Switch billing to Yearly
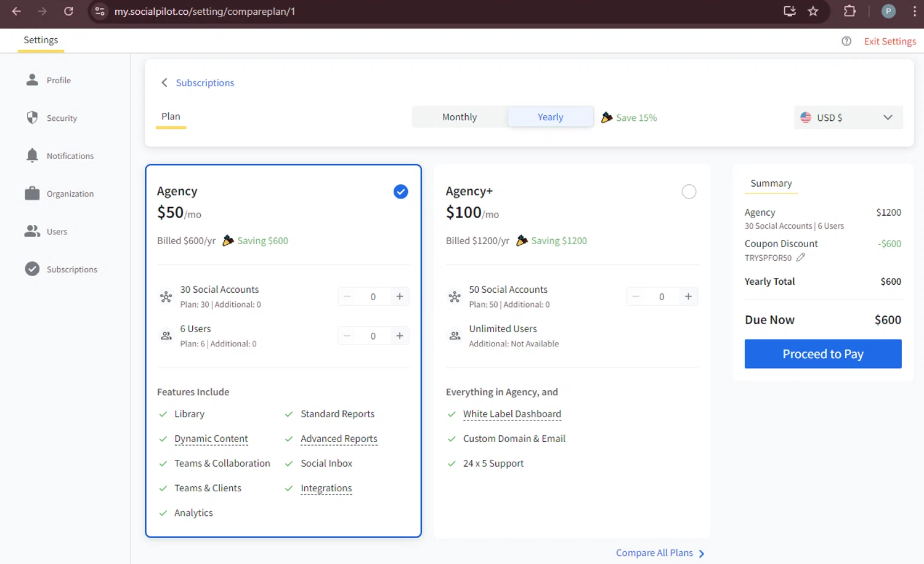 550,117
